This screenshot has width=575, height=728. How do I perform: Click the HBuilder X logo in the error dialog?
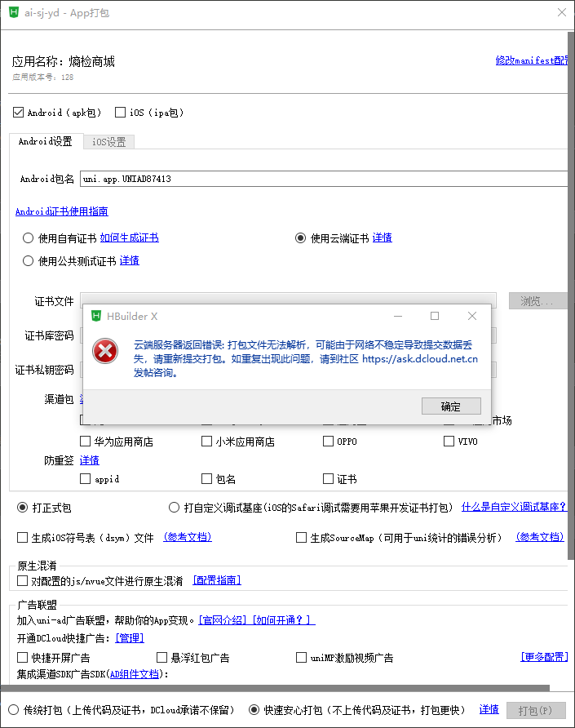click(96, 316)
